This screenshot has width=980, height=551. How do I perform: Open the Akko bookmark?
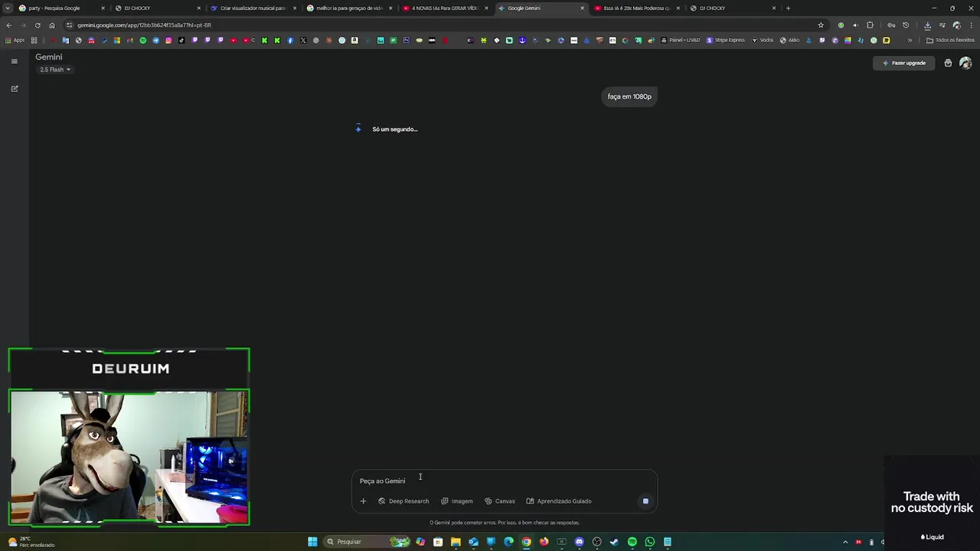point(789,40)
